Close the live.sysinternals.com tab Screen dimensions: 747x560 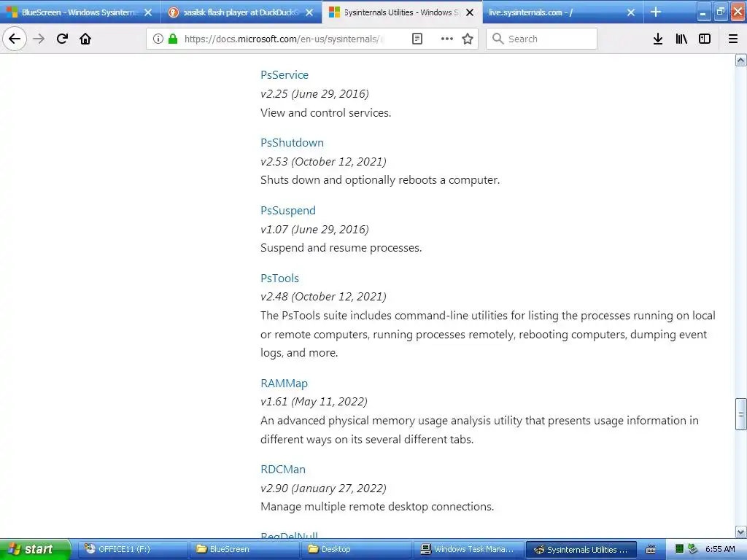[631, 12]
